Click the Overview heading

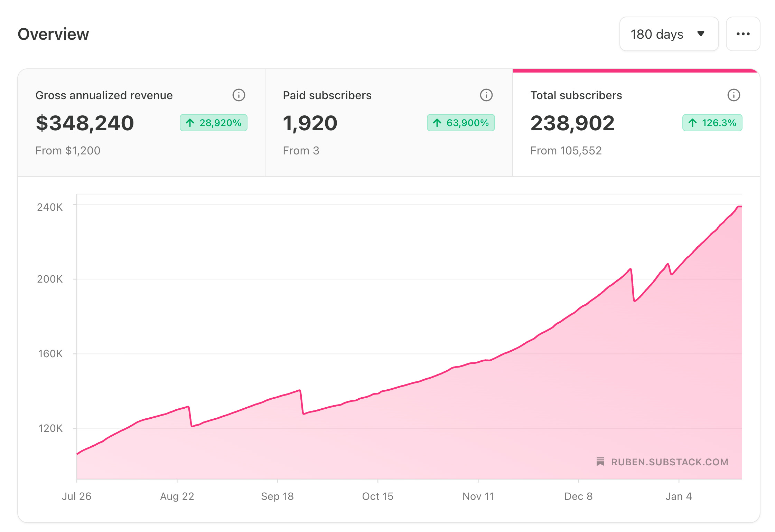[53, 34]
